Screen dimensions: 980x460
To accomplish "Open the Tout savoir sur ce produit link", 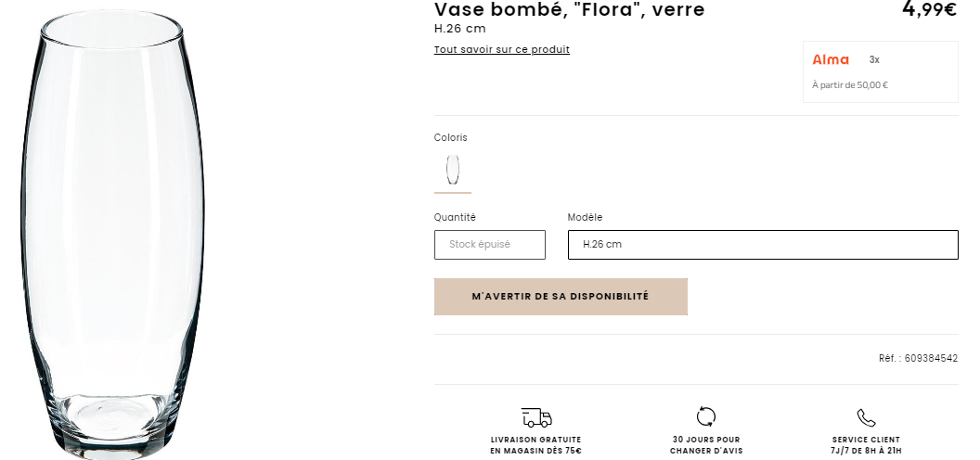I will (502, 49).
